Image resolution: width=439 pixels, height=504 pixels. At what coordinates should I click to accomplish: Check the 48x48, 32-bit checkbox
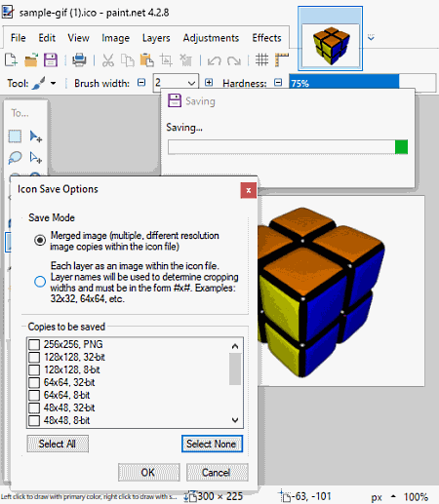pyautogui.click(x=34, y=407)
